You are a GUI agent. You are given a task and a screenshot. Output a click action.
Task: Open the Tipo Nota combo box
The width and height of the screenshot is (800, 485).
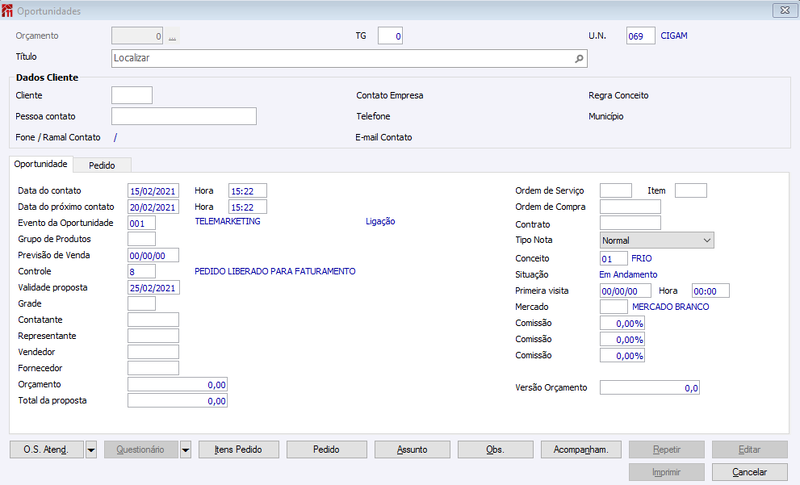tap(657, 240)
